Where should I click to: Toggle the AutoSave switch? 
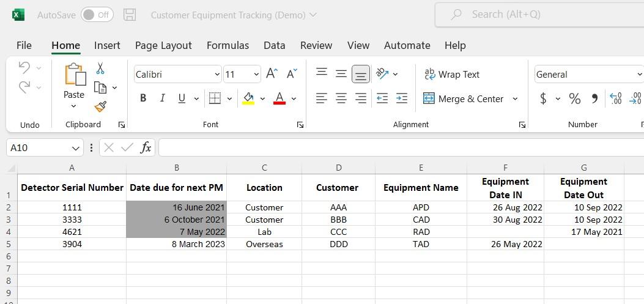(x=97, y=15)
